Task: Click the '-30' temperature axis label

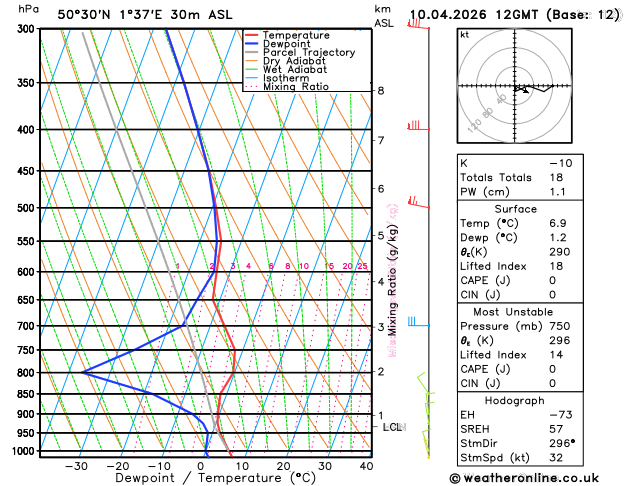Action: [76, 466]
